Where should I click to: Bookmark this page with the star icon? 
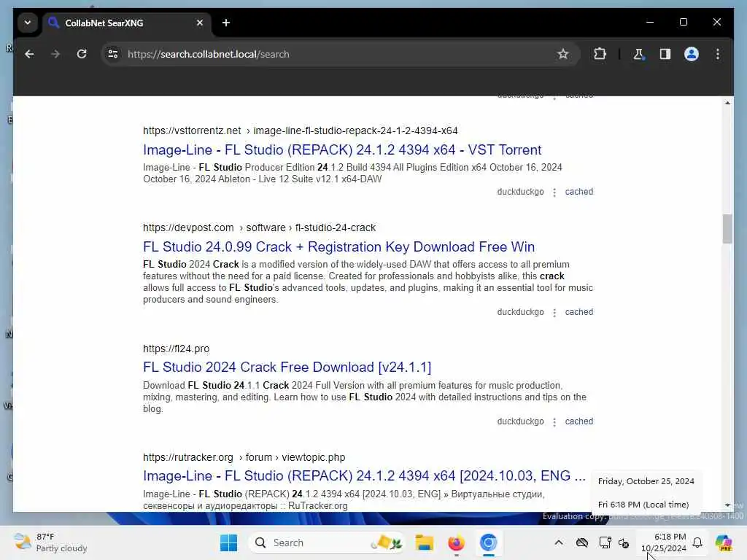[562, 54]
